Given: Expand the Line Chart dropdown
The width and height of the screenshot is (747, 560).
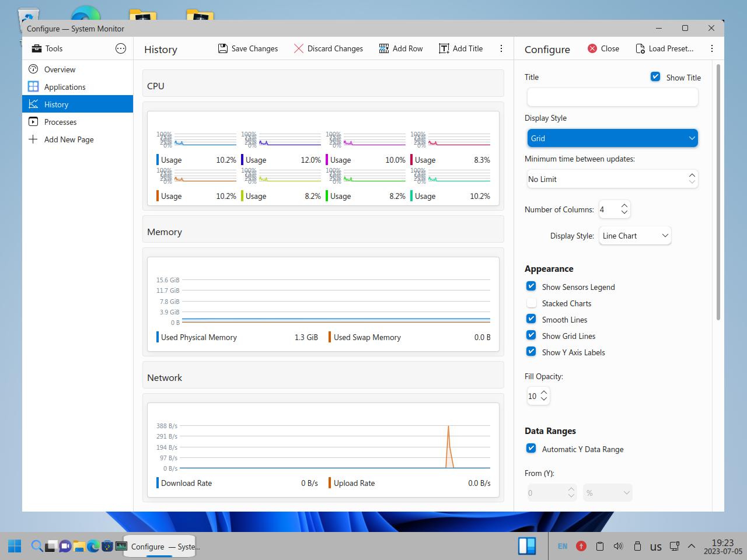Looking at the screenshot, I should click(x=635, y=236).
